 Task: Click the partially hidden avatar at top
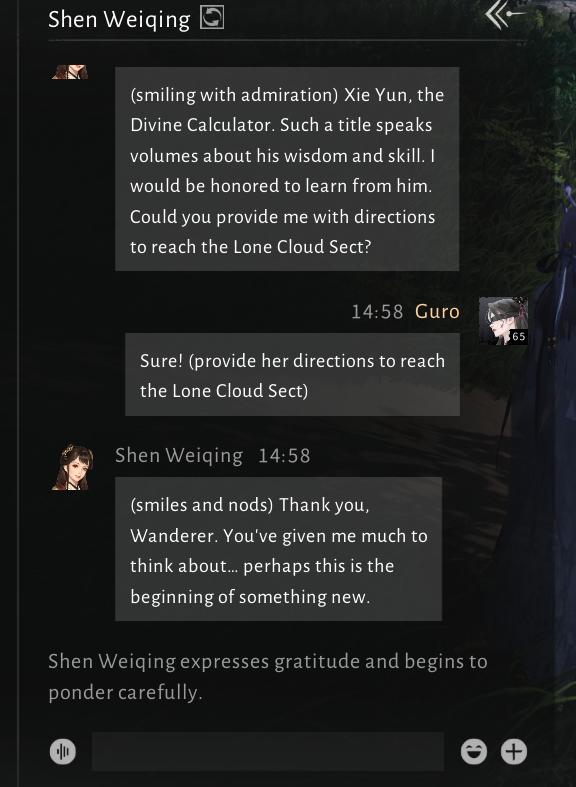coord(70,72)
